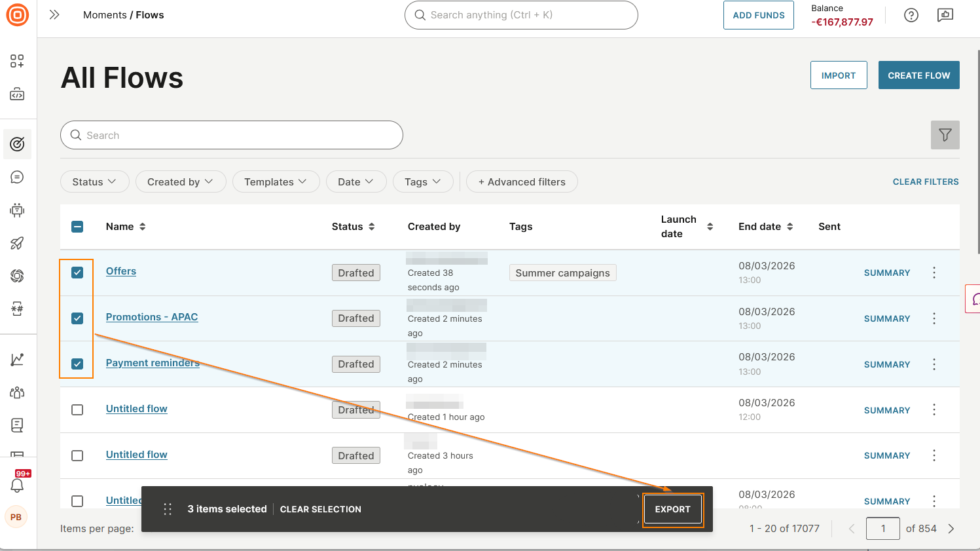Image resolution: width=980 pixels, height=551 pixels.
Task: Open the Promotions - APAC flow link
Action: 151,316
